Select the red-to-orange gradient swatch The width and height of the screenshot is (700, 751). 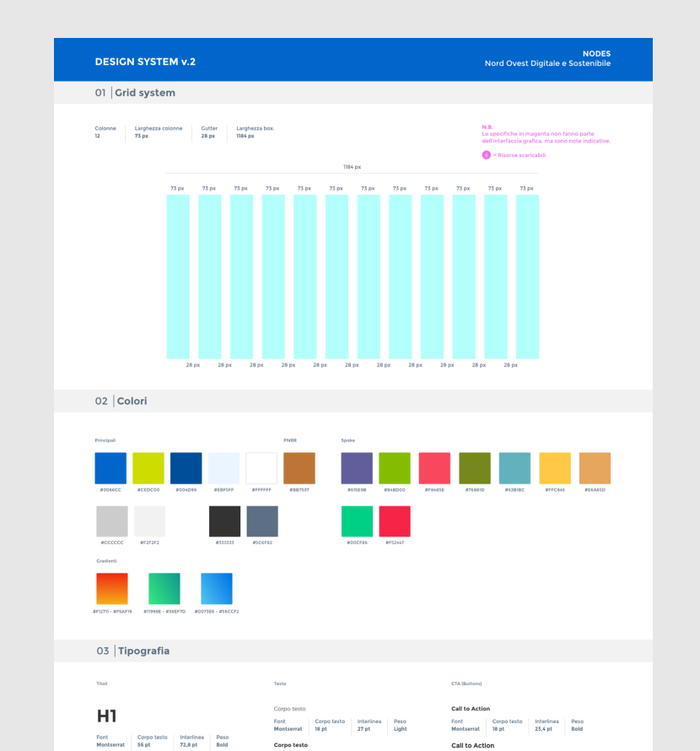(x=112, y=589)
